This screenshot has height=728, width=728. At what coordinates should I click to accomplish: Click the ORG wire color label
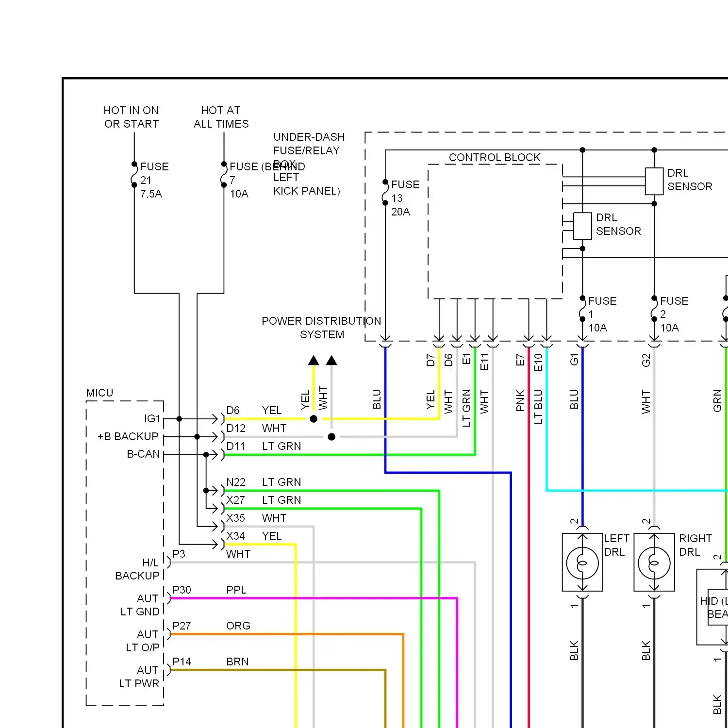point(238,626)
